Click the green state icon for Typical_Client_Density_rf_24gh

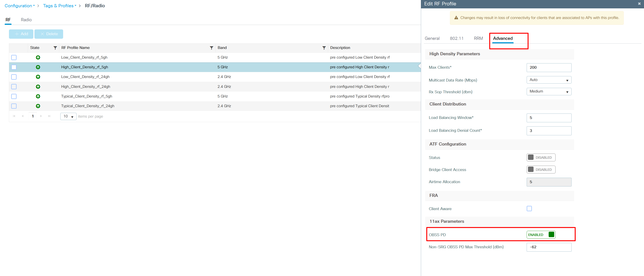click(38, 106)
